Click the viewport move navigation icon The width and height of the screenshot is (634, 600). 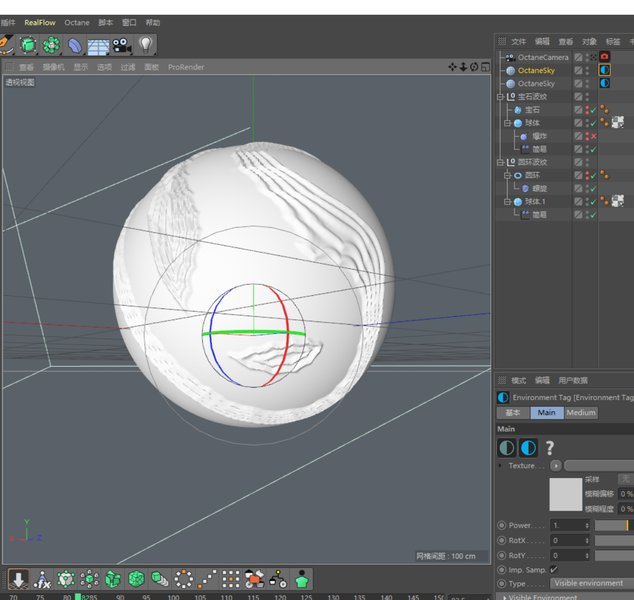[x=452, y=67]
